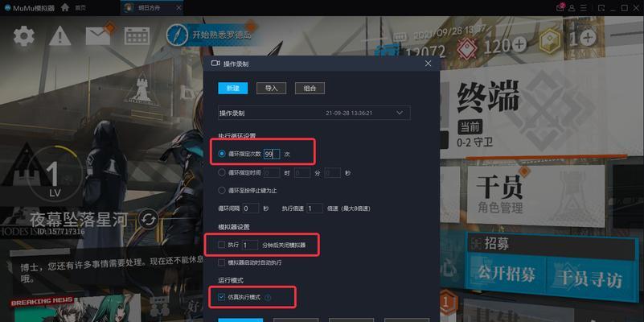Uncheck 仿真执行模式 checkbox
Viewport: 644px width, 322px height.
[221, 297]
